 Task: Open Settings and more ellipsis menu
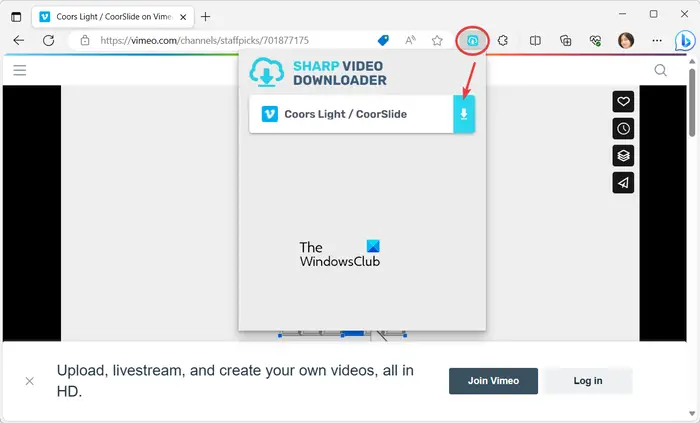[657, 41]
